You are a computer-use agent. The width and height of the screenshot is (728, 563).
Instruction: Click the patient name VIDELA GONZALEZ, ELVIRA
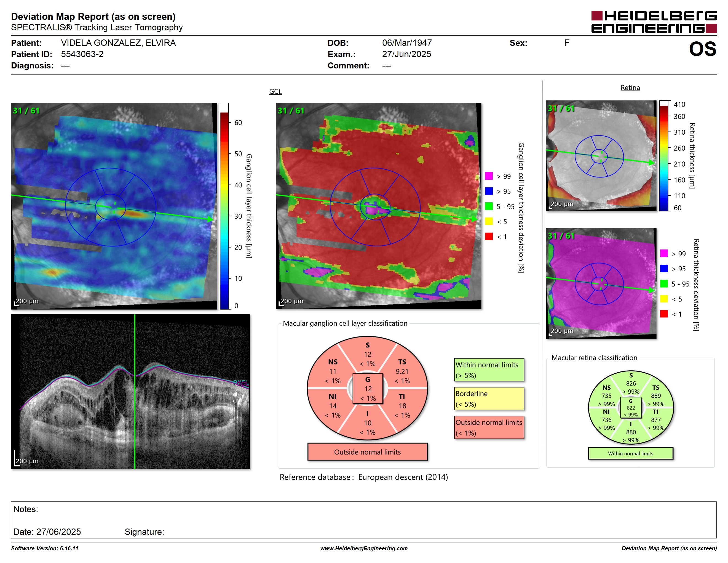pos(118,43)
